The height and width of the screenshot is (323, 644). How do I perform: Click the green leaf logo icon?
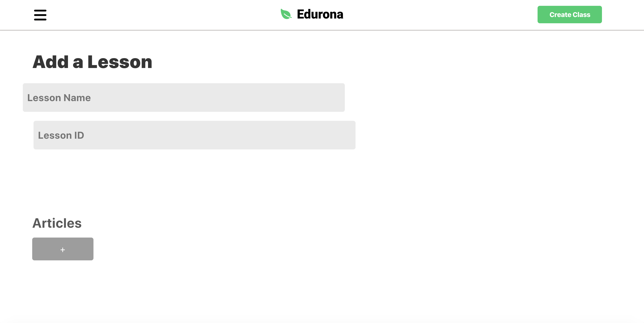[286, 14]
